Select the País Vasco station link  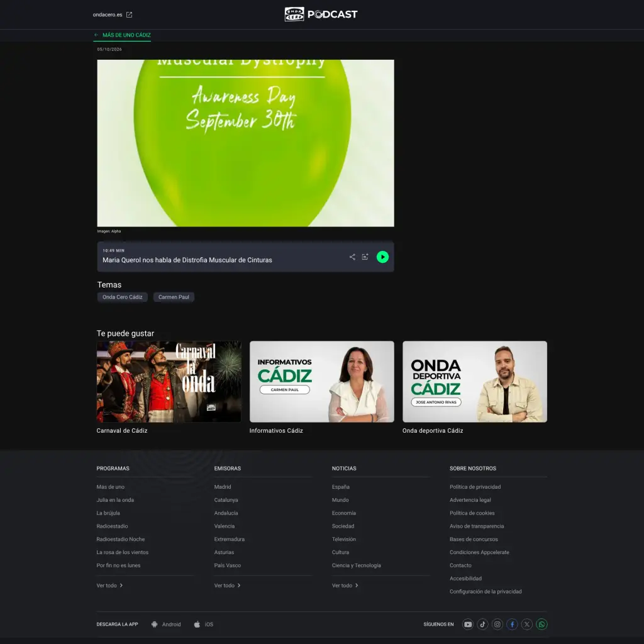(228, 565)
